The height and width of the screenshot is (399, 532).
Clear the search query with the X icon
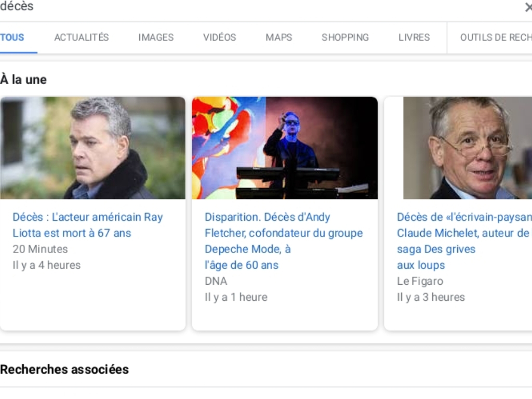point(528,7)
